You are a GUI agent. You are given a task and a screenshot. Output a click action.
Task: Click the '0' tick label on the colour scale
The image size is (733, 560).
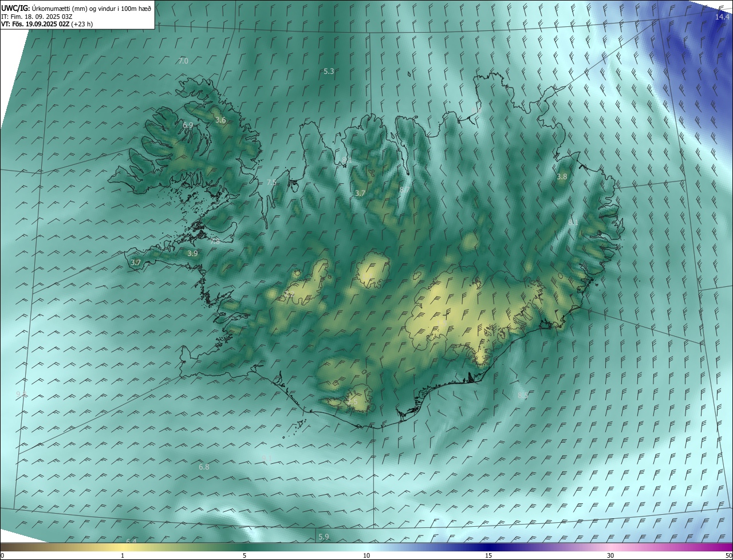pos(2,556)
